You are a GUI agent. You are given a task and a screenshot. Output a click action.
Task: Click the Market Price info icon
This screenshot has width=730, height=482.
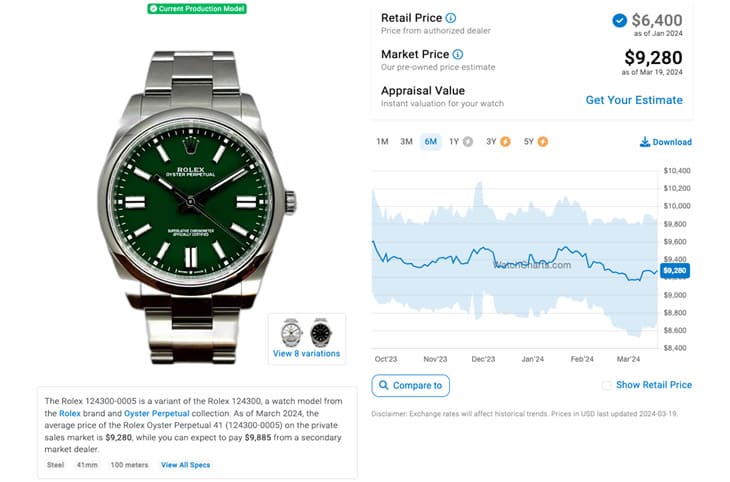click(x=458, y=54)
